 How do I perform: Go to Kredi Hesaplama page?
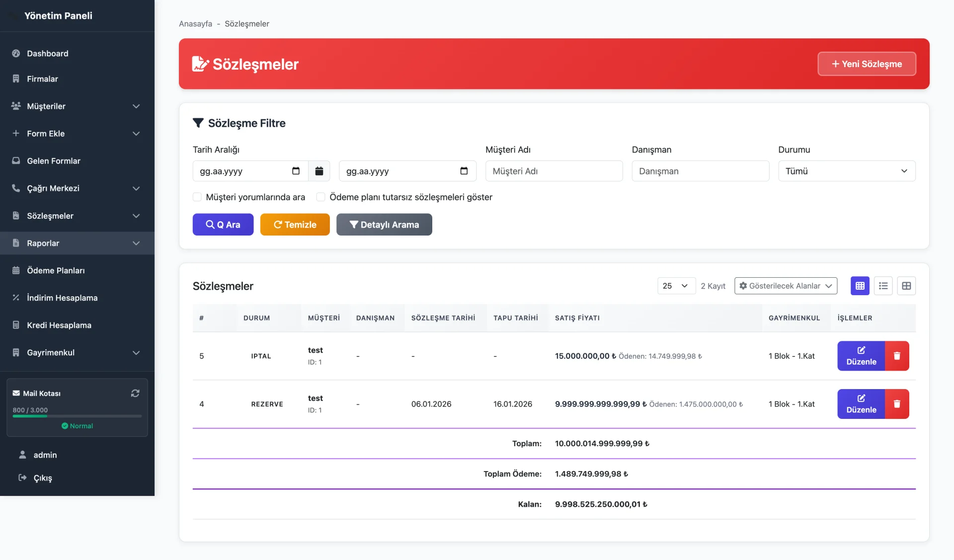pyautogui.click(x=59, y=325)
